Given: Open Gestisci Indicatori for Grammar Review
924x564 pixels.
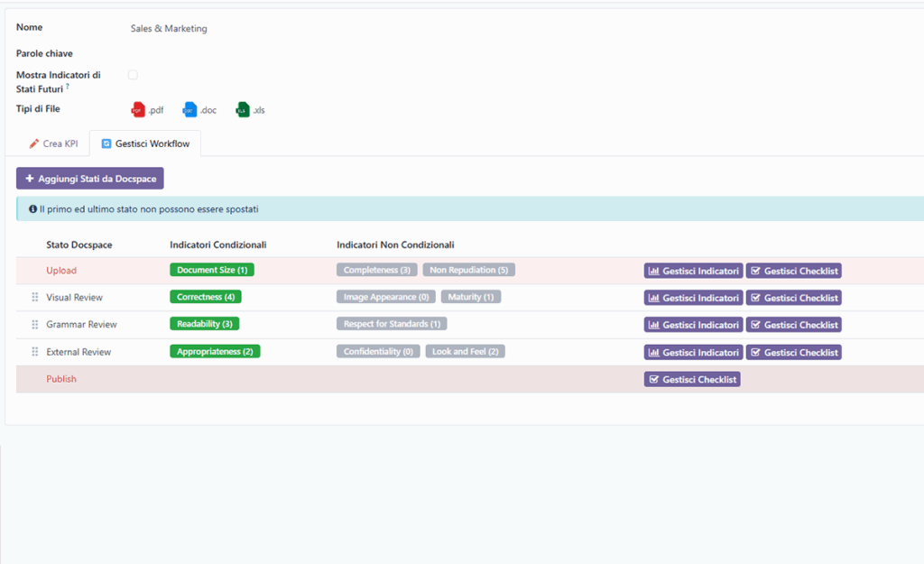Looking at the screenshot, I should [x=694, y=325].
